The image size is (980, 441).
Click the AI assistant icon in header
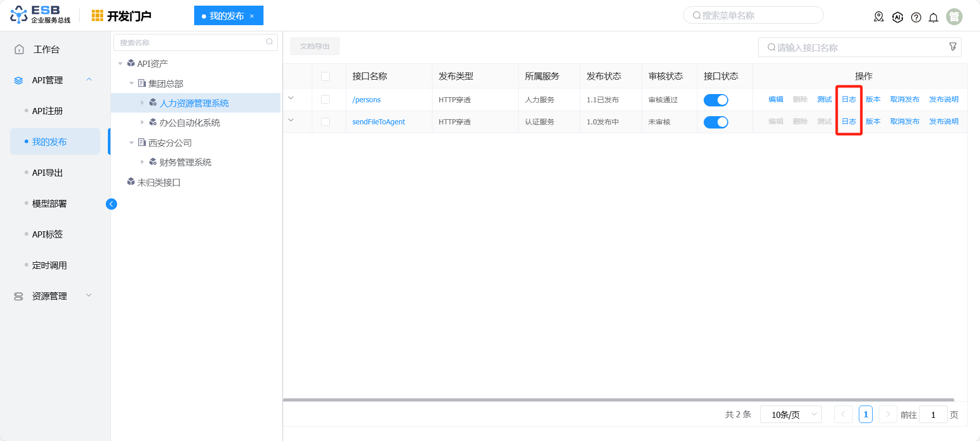(897, 17)
